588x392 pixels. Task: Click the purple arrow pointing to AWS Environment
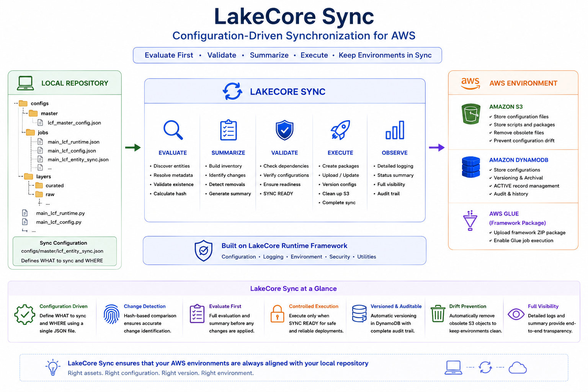(437, 147)
